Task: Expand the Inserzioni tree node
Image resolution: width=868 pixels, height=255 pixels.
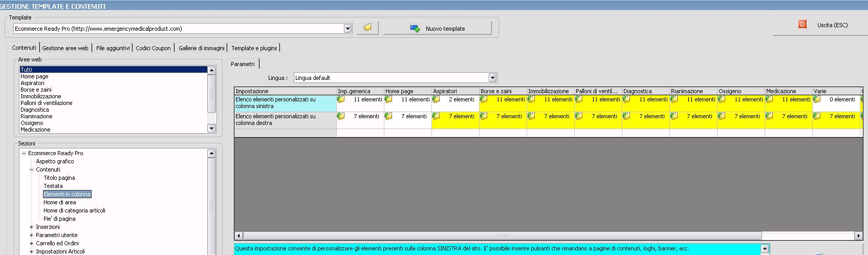Action: coord(31,227)
